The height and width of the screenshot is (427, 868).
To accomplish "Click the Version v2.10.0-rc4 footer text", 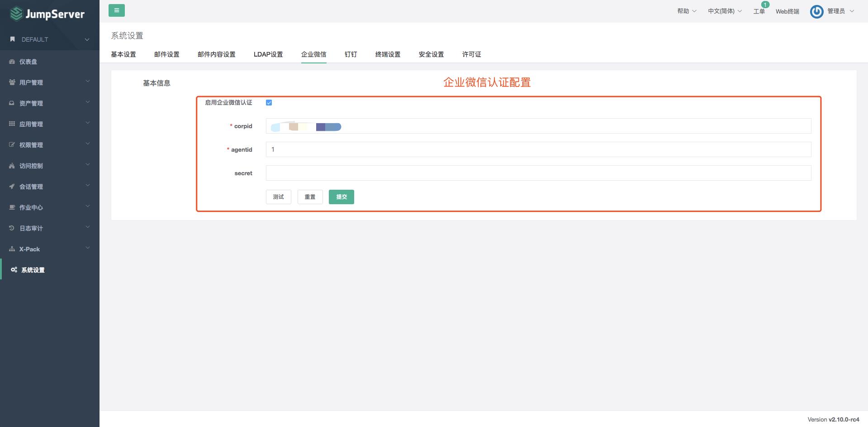I will (x=834, y=420).
